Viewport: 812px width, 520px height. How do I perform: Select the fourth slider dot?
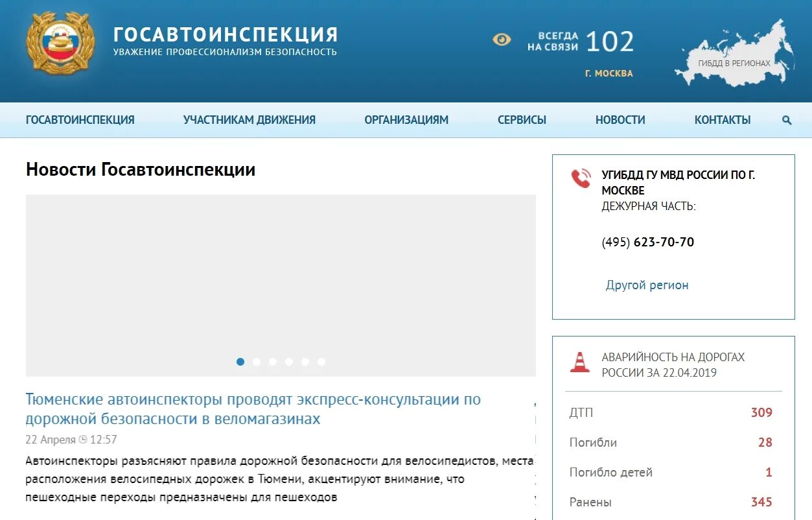289,362
